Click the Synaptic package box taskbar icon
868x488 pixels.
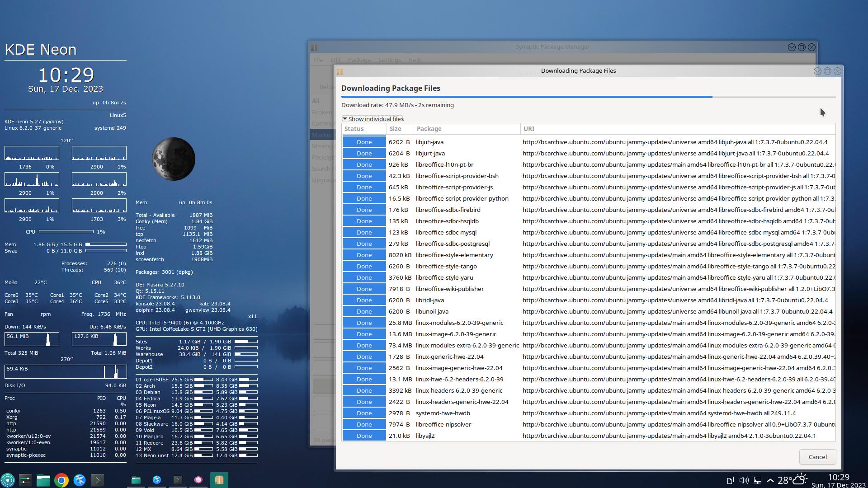(x=219, y=480)
